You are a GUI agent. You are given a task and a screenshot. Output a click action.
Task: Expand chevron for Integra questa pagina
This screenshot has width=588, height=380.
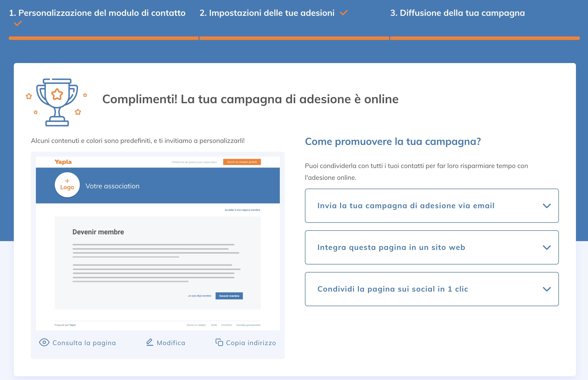pyautogui.click(x=547, y=247)
